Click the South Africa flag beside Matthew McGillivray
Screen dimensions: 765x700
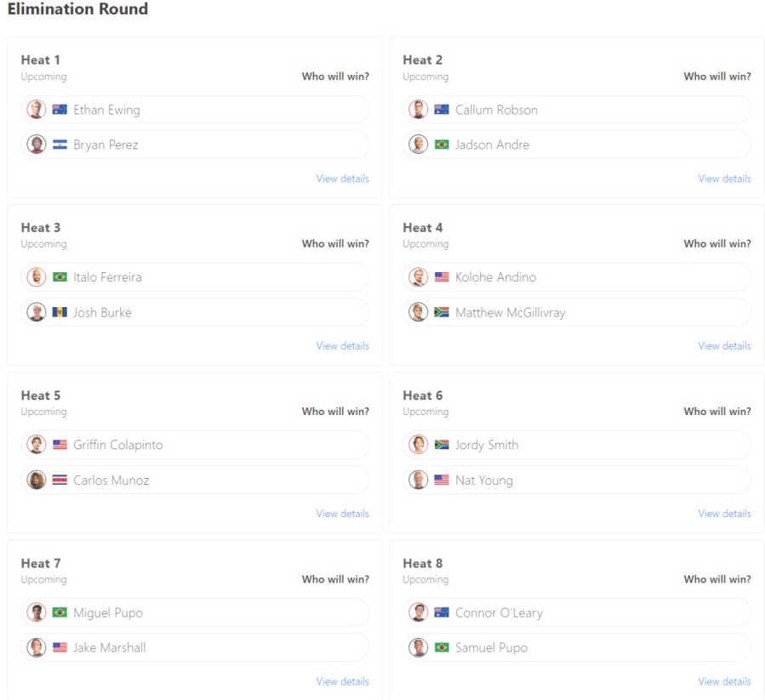coord(442,312)
